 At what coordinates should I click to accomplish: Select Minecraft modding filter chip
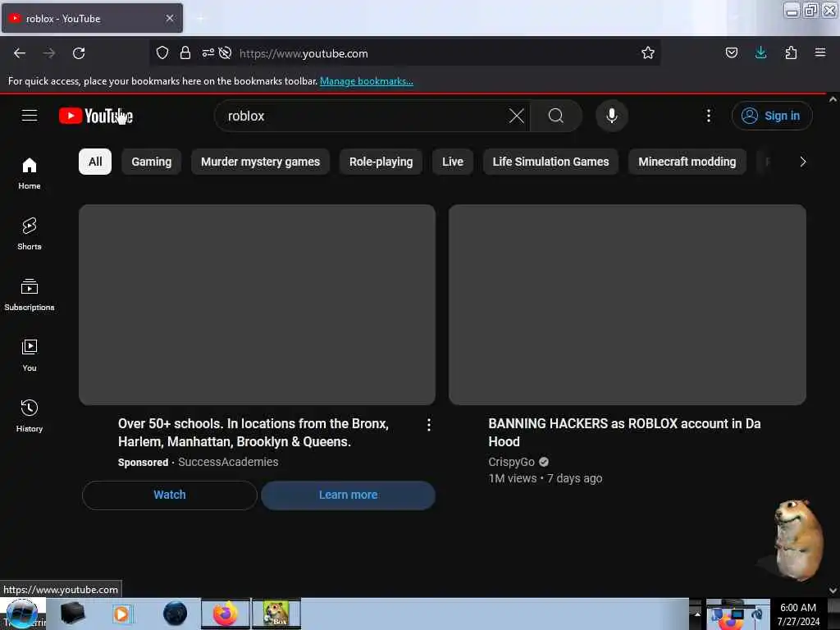687,162
